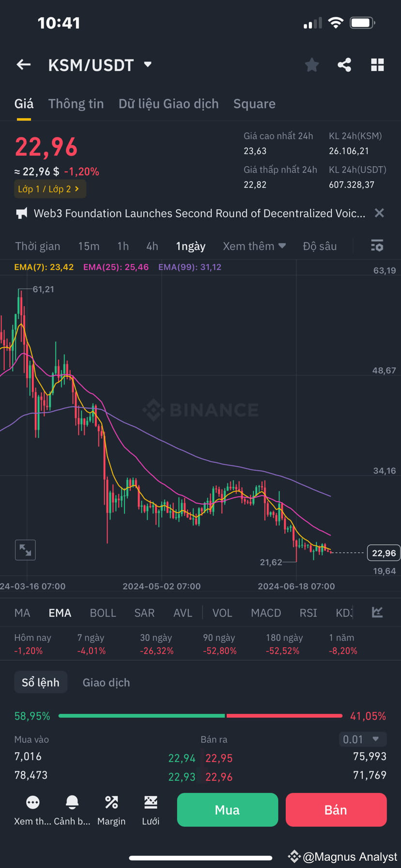Viewport: 401px width, 868px height.
Task: Enable the BOLL indicator
Action: 103,613
